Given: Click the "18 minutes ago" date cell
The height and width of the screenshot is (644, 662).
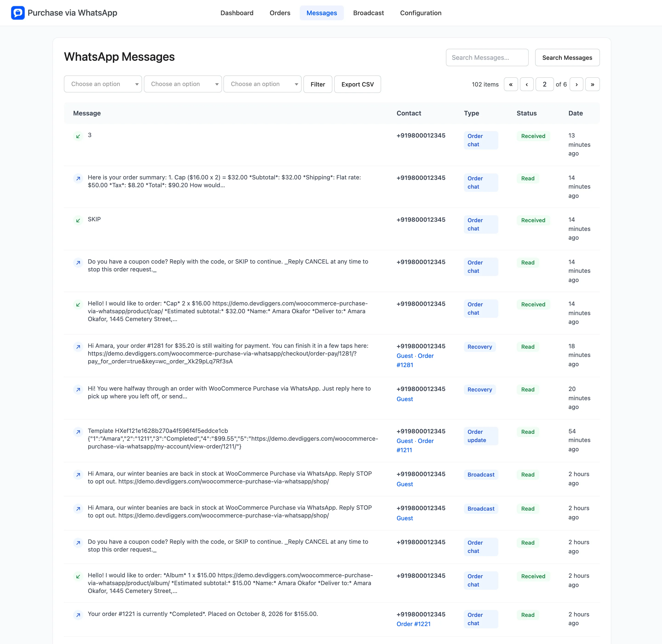Looking at the screenshot, I should (x=579, y=355).
